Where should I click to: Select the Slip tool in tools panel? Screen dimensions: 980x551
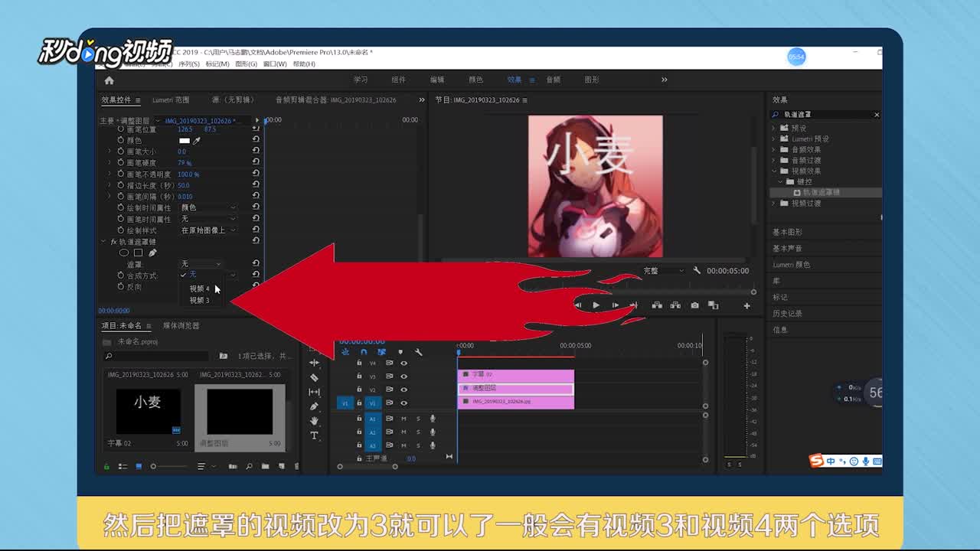[x=314, y=392]
